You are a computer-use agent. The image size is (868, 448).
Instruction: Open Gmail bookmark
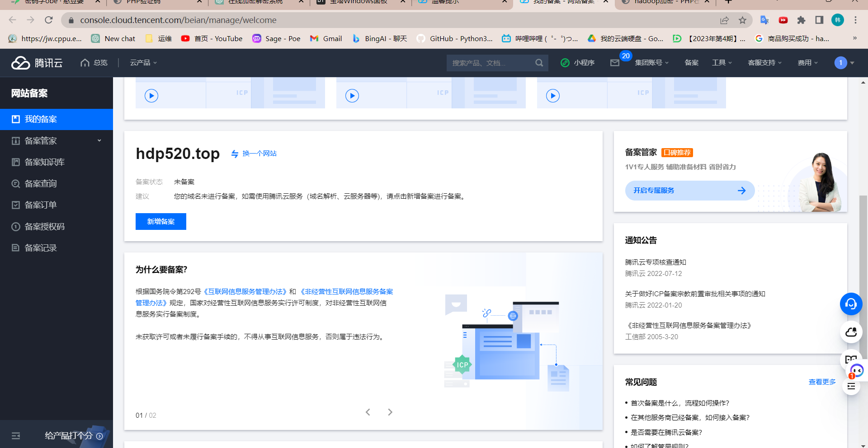point(326,38)
